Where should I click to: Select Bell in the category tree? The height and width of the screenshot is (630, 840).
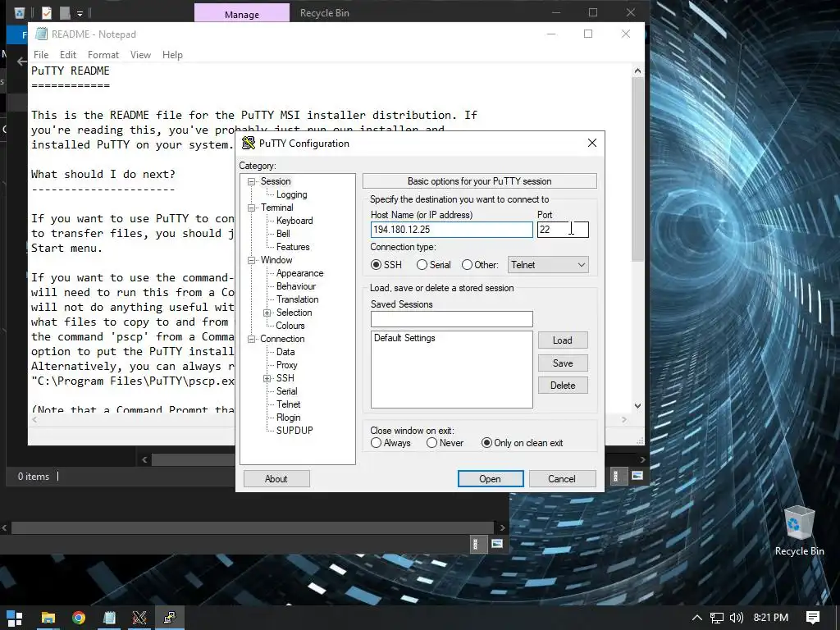283,234
